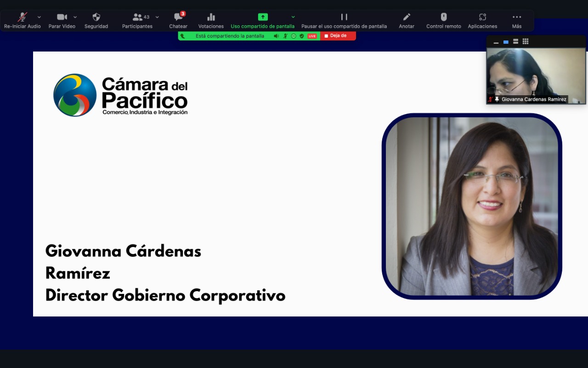
Task: Click the pin icon on video thumbnail label
Action: [x=497, y=99]
